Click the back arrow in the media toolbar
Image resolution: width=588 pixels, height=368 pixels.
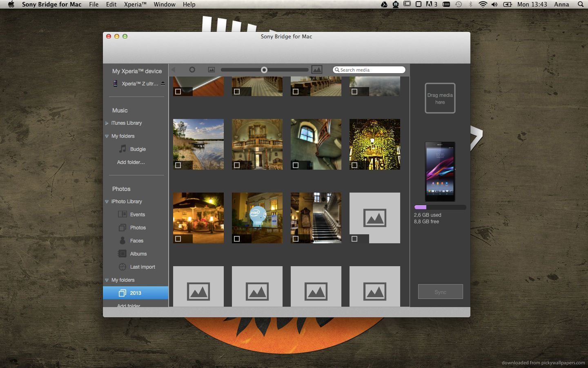coord(173,70)
